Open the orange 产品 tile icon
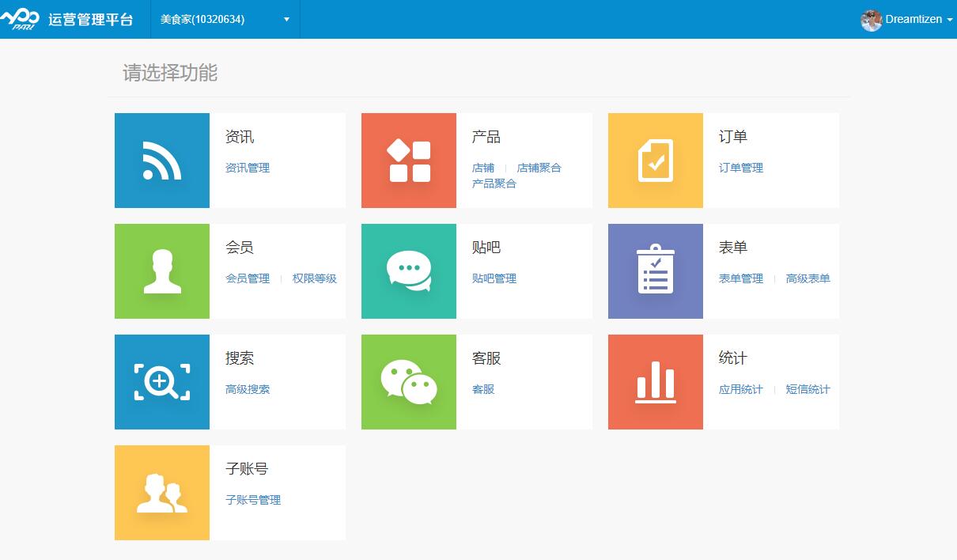Viewport: 957px width, 560px height. pyautogui.click(x=409, y=161)
